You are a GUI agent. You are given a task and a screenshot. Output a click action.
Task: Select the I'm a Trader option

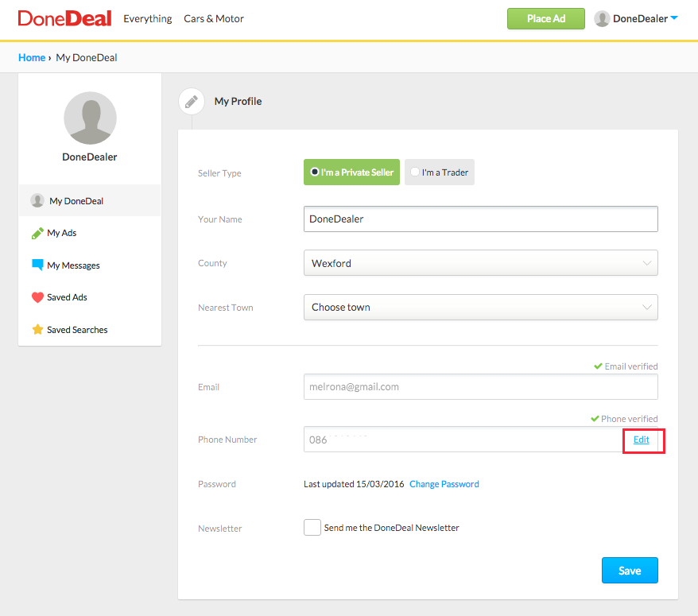440,172
